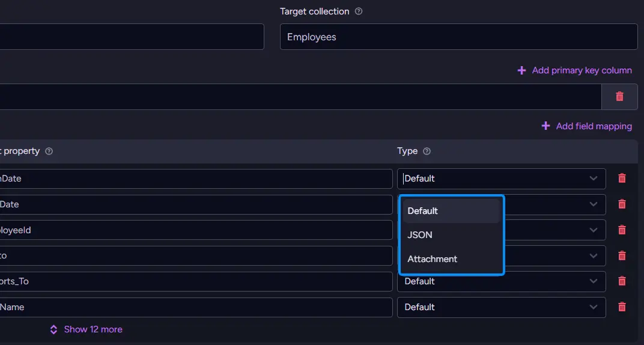The image size is (644, 345).
Task: Click the first row property input field
Action: click(x=196, y=179)
